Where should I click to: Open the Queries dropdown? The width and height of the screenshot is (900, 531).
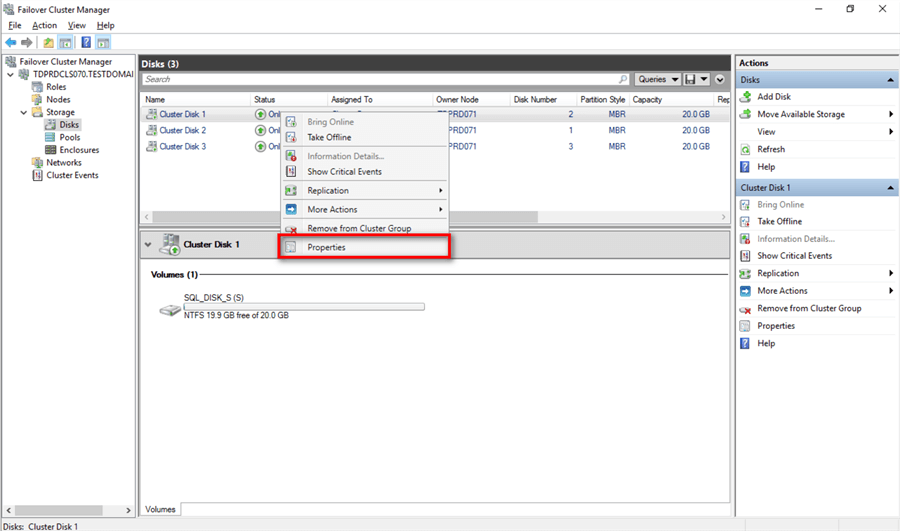(x=657, y=79)
